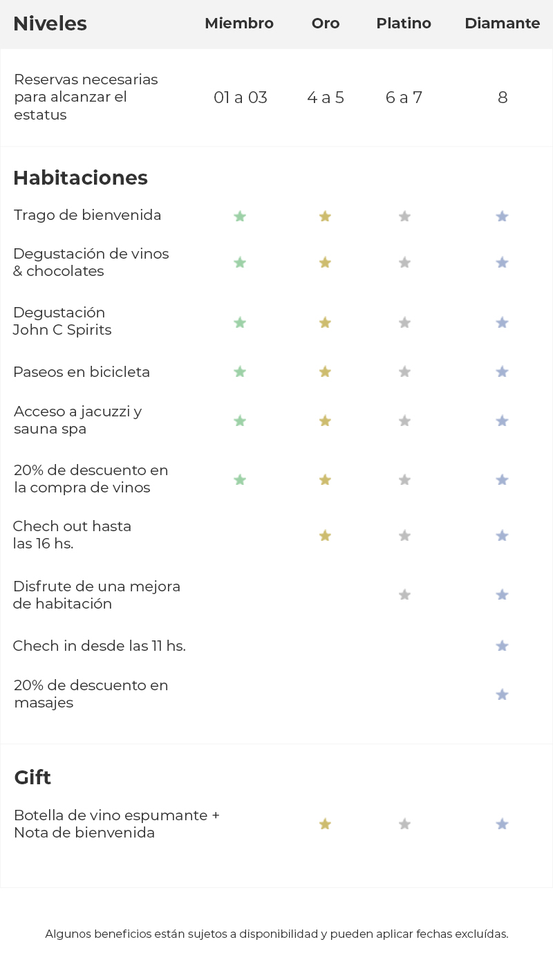
Task: Click the Platino star for mejora de habitación
Action: tap(405, 595)
